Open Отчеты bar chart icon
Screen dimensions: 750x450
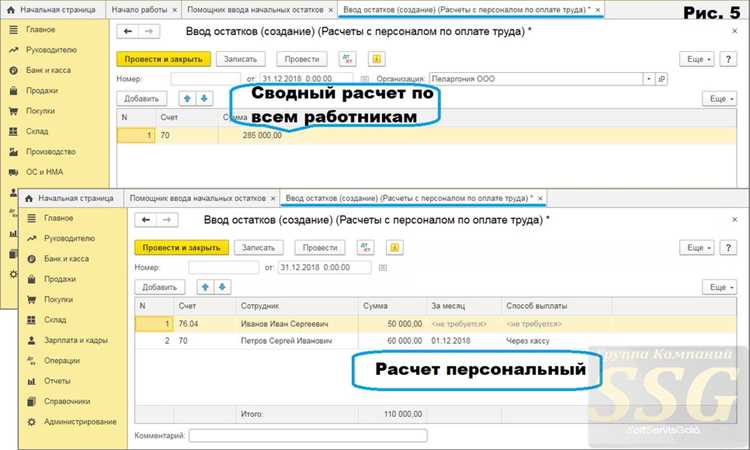point(32,381)
